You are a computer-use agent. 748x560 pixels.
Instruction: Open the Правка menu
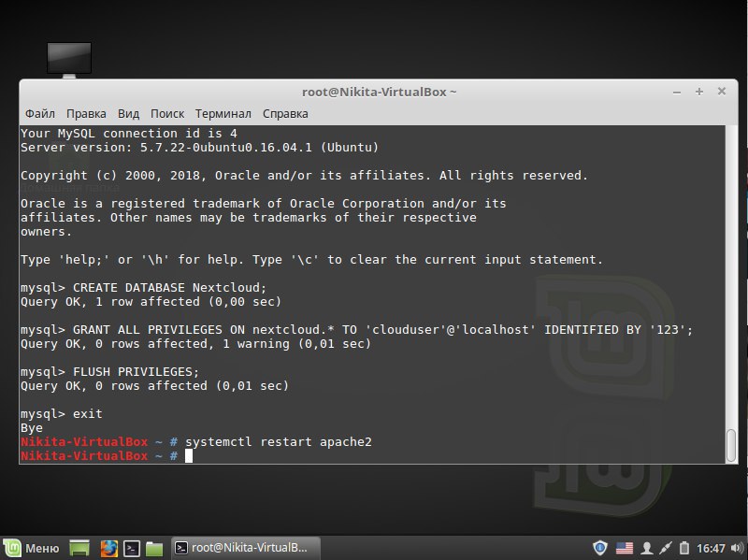[86, 114]
